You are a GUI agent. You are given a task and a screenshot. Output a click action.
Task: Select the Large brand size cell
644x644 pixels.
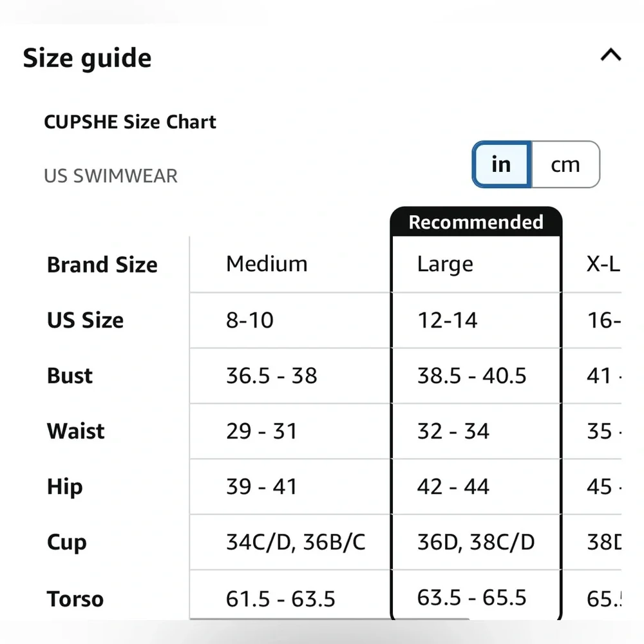point(476,264)
